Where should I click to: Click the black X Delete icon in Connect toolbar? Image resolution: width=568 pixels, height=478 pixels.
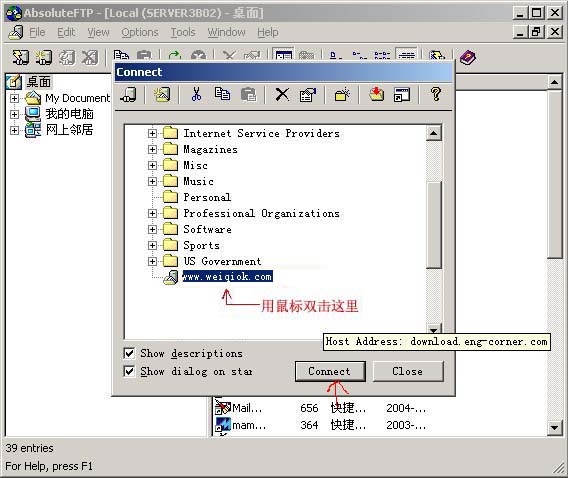[282, 95]
